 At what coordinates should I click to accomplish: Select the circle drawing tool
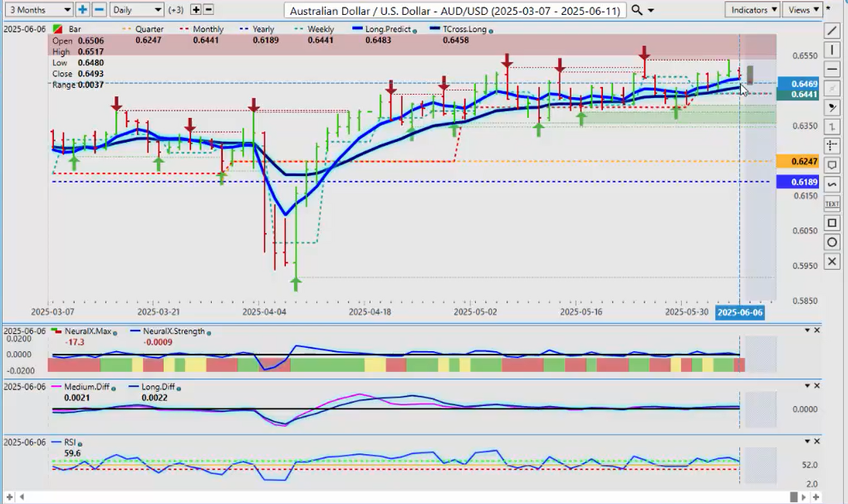click(x=831, y=242)
